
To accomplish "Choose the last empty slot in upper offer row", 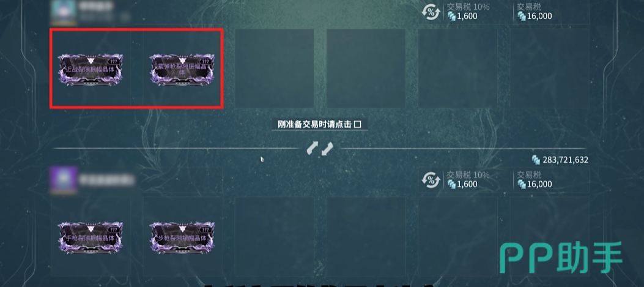I will (x=550, y=69).
